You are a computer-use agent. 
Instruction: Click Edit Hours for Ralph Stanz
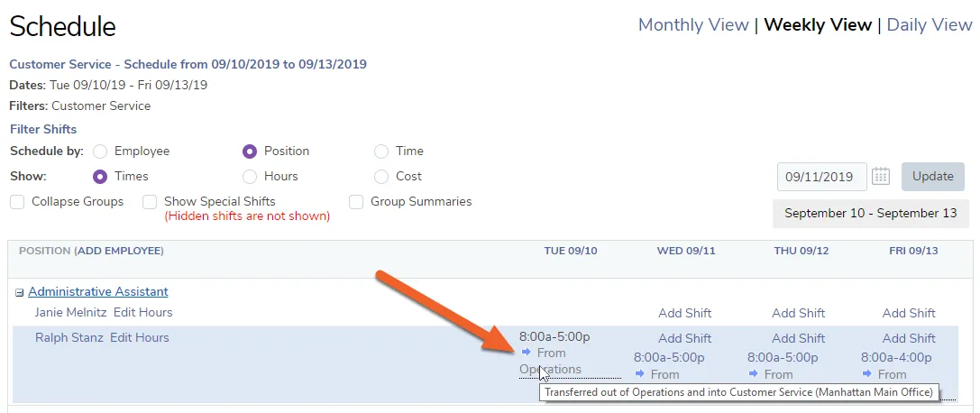140,337
